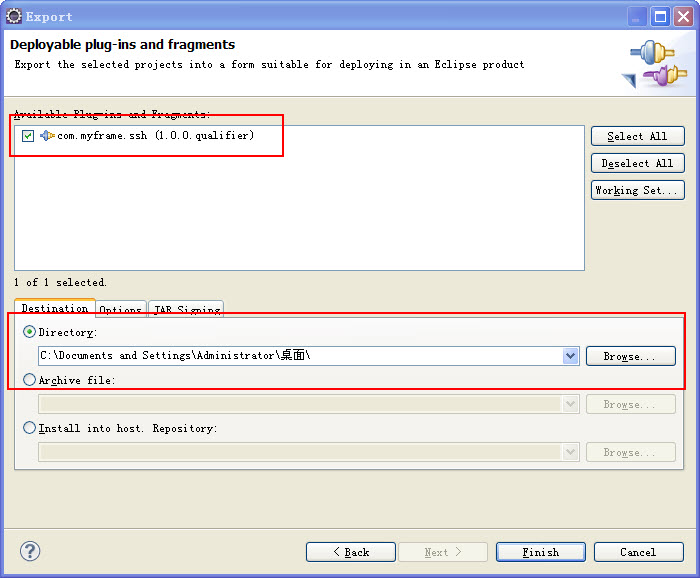Switch to the Options tab
Screen dimensions: 700x578
[121, 309]
